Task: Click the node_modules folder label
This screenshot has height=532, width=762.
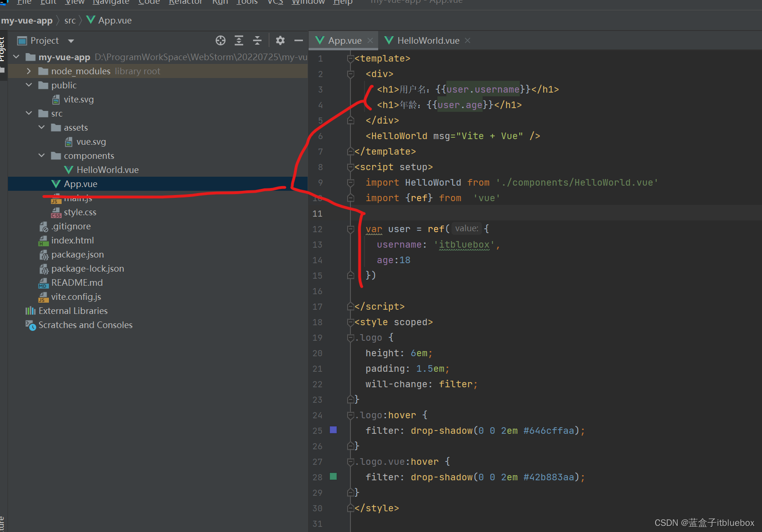Action: click(x=80, y=71)
